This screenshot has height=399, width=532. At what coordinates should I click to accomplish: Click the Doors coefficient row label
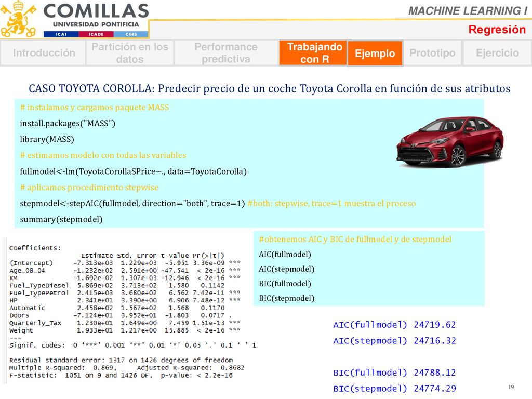[x=19, y=315]
